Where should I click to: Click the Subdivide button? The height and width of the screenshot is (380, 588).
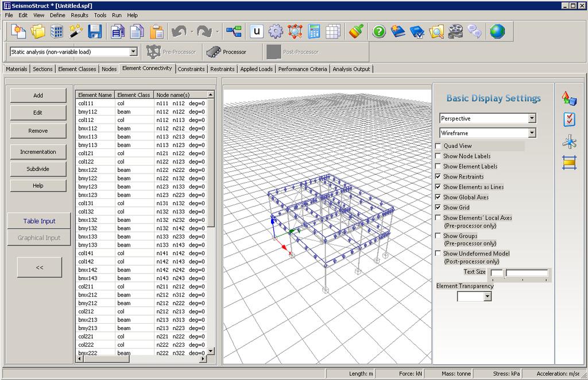[38, 169]
